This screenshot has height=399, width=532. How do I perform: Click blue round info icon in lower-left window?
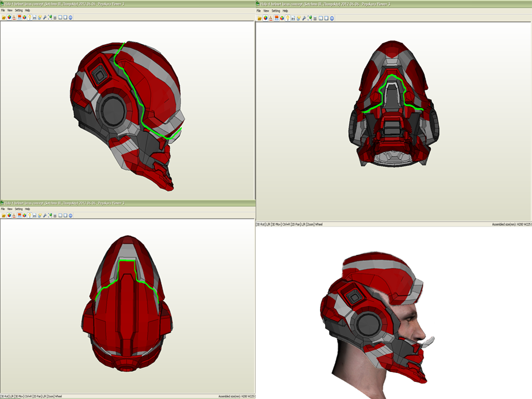[x=71, y=216]
